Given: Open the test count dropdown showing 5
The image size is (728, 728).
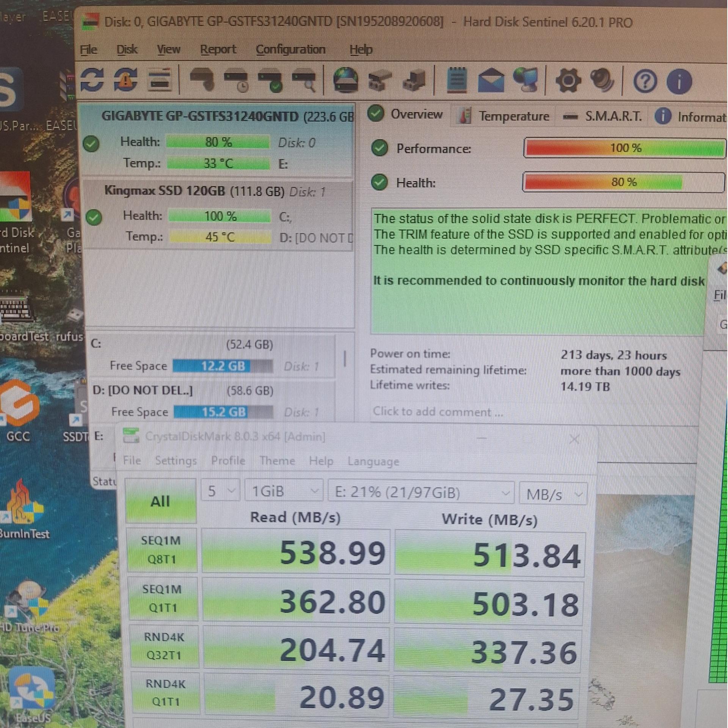Looking at the screenshot, I should click(220, 491).
